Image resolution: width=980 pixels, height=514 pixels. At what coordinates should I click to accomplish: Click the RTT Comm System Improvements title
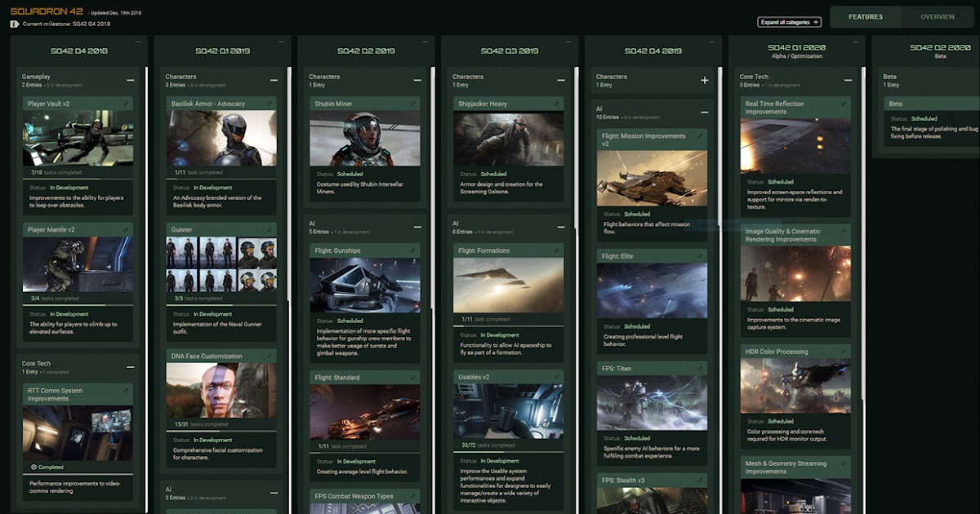55,394
